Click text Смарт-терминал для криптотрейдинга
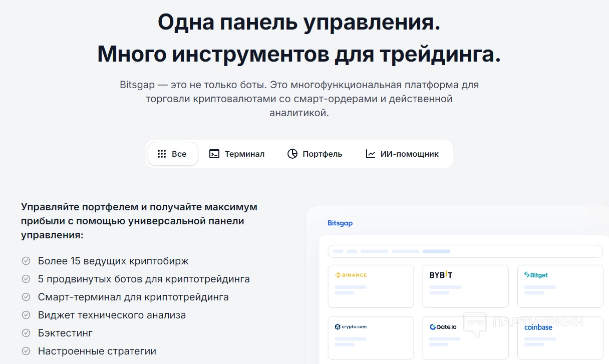609x364 pixels. tap(133, 297)
